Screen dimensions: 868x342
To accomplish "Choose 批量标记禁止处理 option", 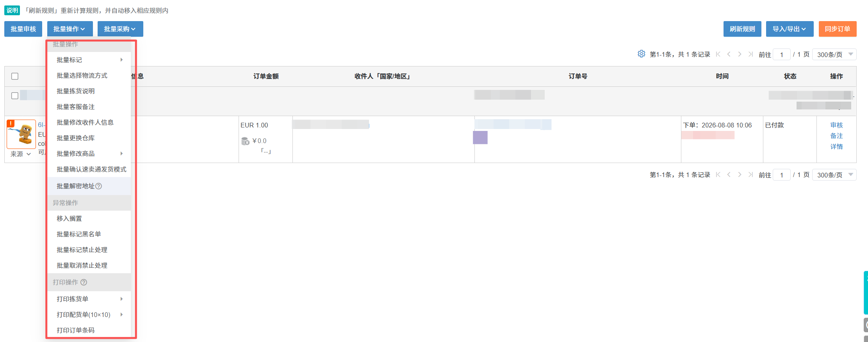I will (89, 250).
